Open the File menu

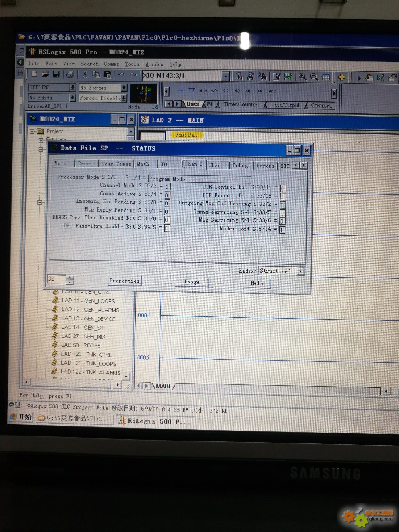coord(34,64)
